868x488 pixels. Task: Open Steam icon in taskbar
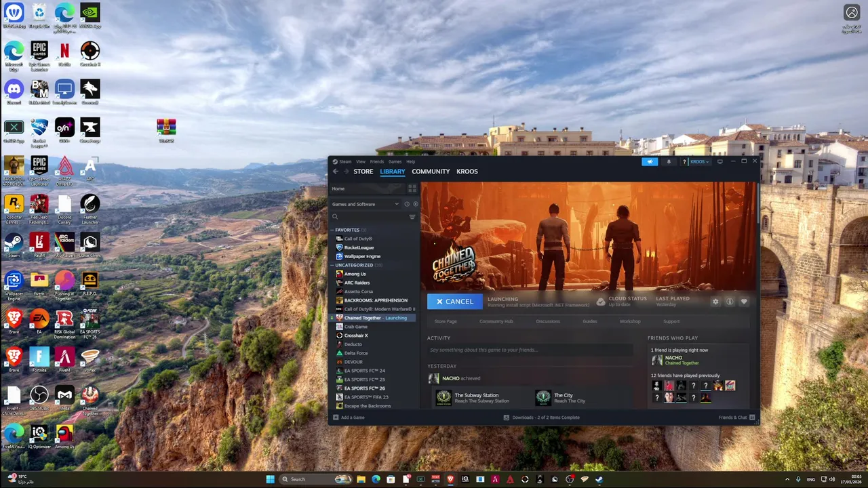pyautogui.click(x=599, y=479)
